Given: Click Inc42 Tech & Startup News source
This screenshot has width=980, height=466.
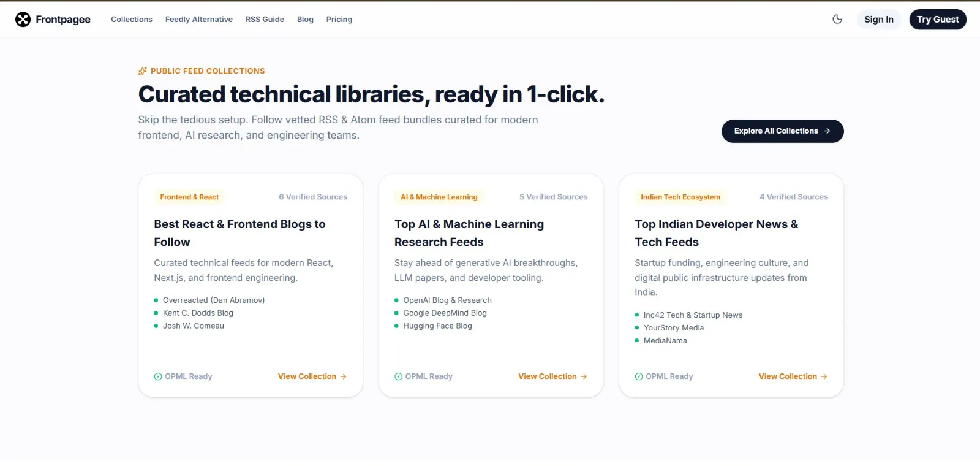Looking at the screenshot, I should [x=693, y=315].
